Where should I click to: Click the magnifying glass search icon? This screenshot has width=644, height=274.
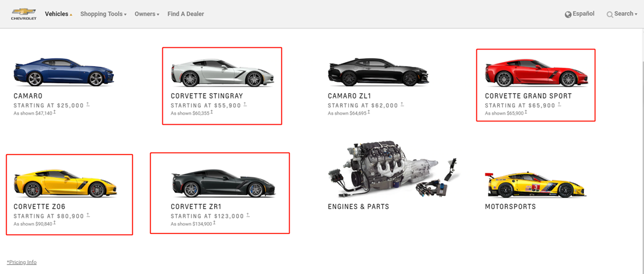pyautogui.click(x=610, y=14)
